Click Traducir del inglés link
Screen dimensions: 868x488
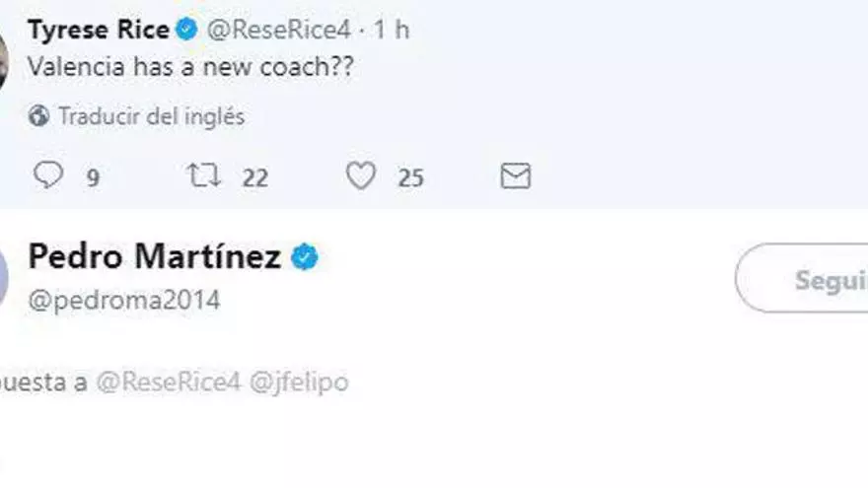tap(151, 116)
